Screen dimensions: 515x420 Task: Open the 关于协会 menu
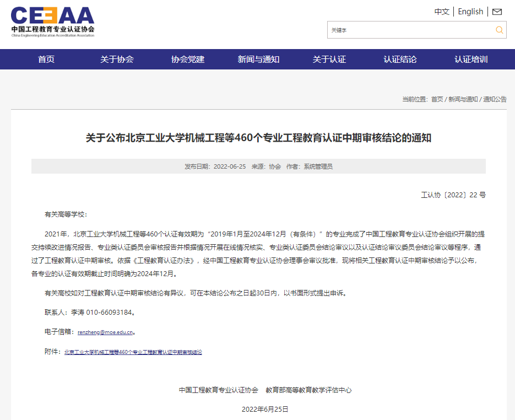coord(117,60)
